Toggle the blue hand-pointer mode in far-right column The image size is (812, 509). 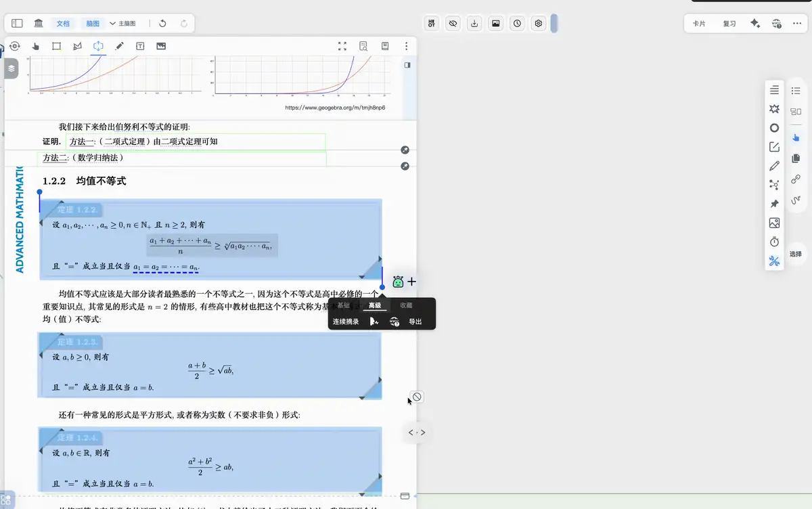click(x=796, y=137)
